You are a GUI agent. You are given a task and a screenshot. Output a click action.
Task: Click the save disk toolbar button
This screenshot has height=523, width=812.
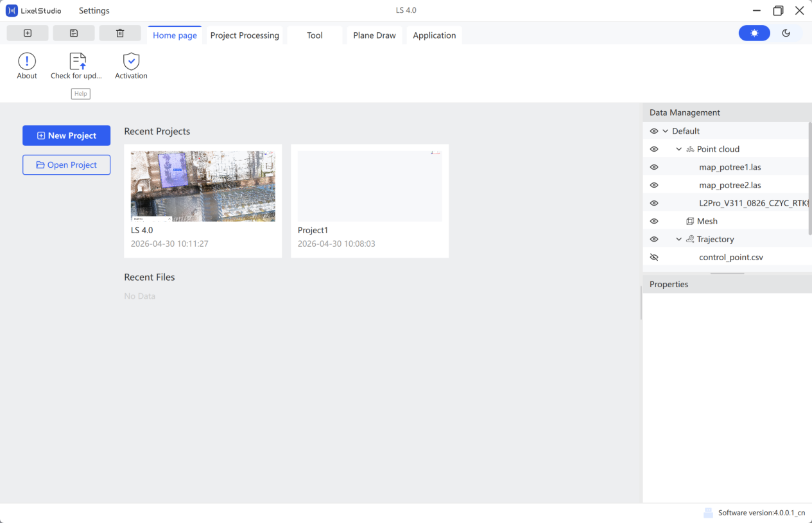tap(74, 33)
